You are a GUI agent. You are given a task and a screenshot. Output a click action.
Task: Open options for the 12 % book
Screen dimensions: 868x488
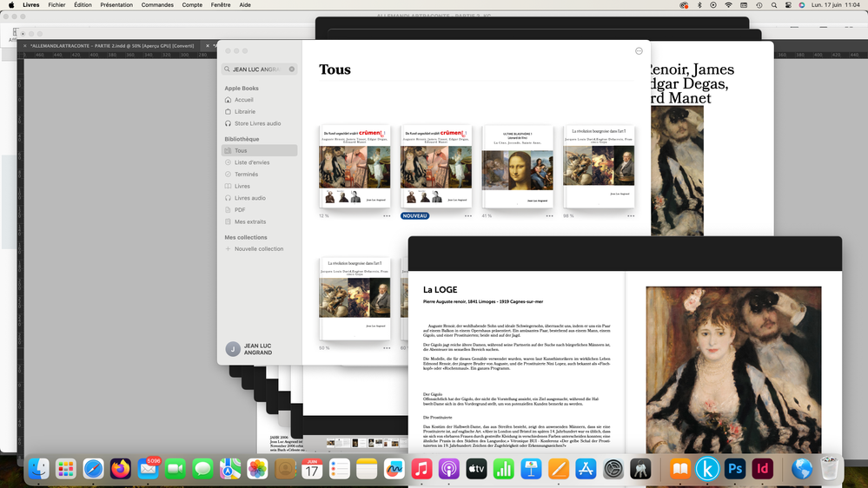tap(387, 216)
